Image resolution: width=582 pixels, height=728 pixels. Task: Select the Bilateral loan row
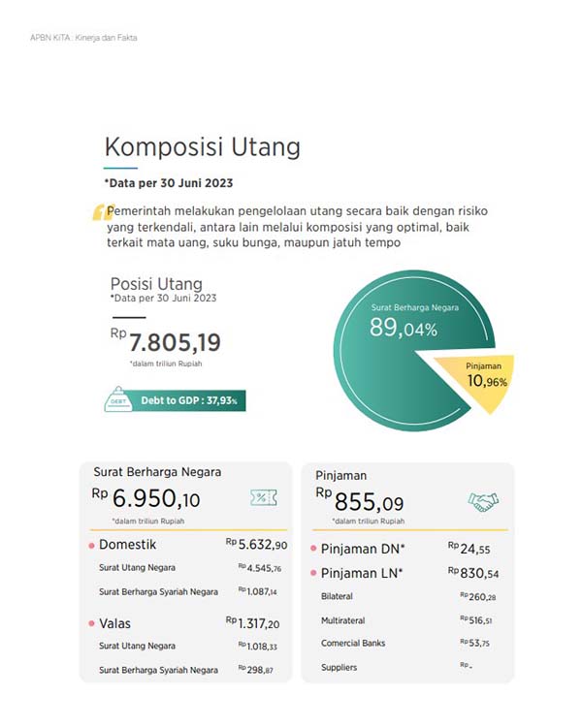407,596
